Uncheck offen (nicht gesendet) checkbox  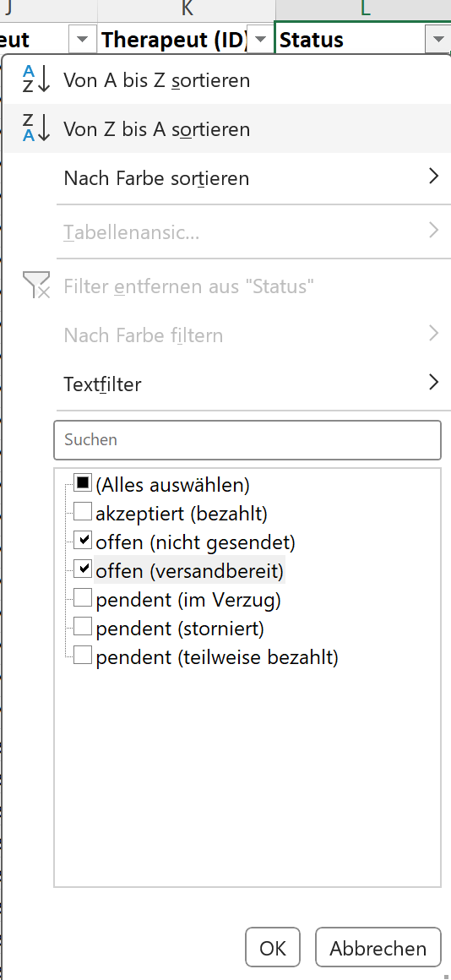83,541
